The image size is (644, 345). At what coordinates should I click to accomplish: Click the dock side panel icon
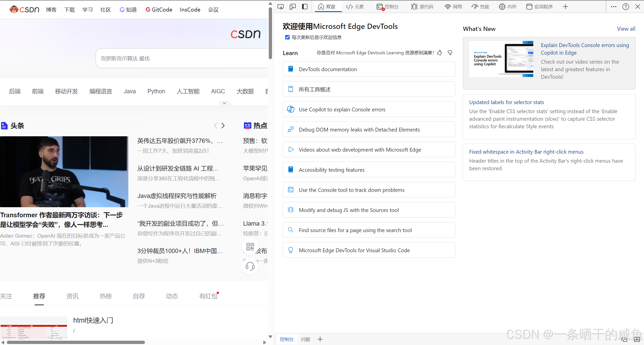pos(305,7)
